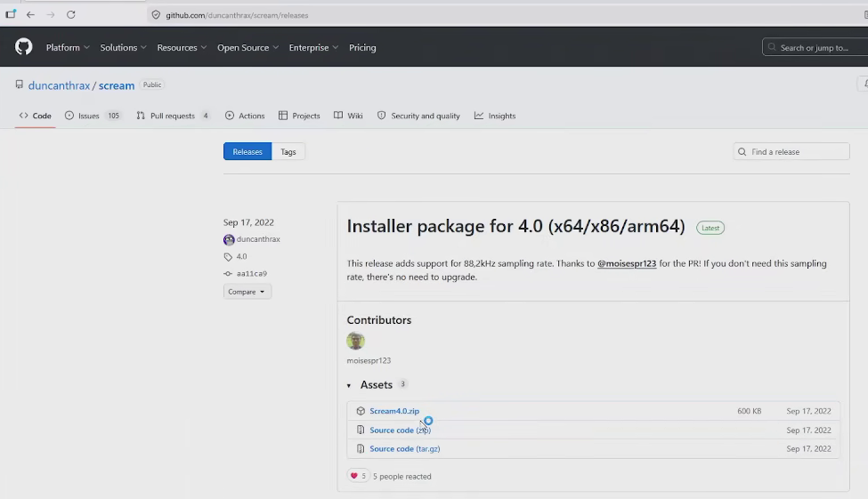Expand the Platform menu

[68, 47]
